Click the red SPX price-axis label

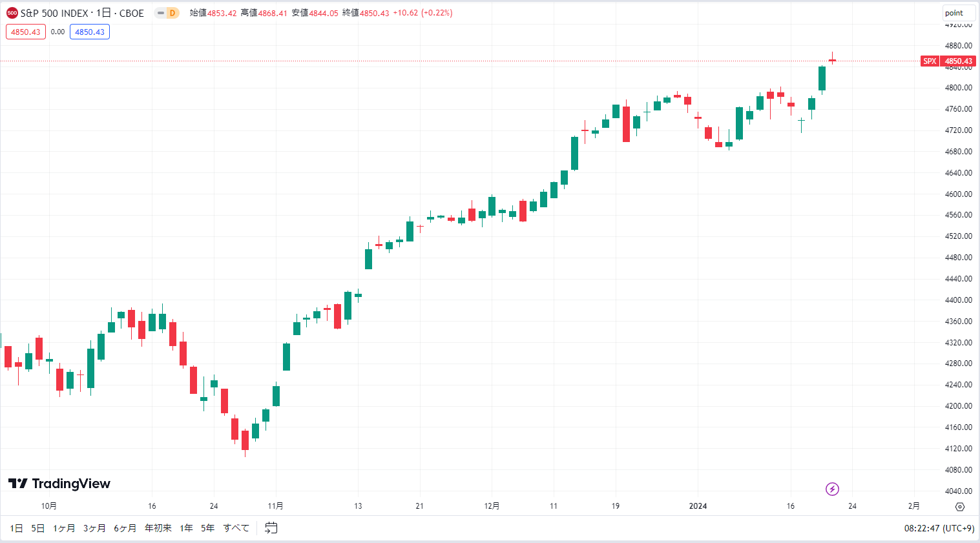tap(930, 61)
